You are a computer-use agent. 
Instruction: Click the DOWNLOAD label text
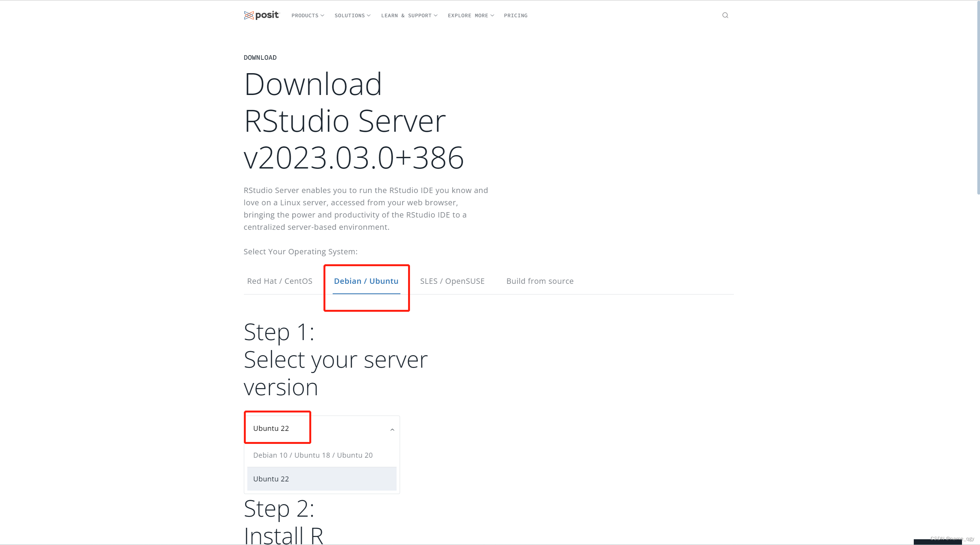(260, 57)
